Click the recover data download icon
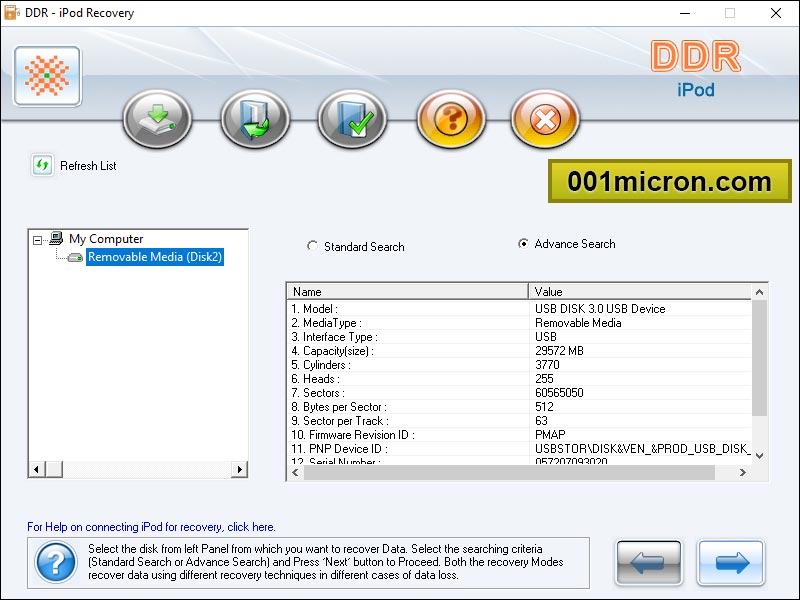The height and width of the screenshot is (600, 800). click(x=157, y=117)
